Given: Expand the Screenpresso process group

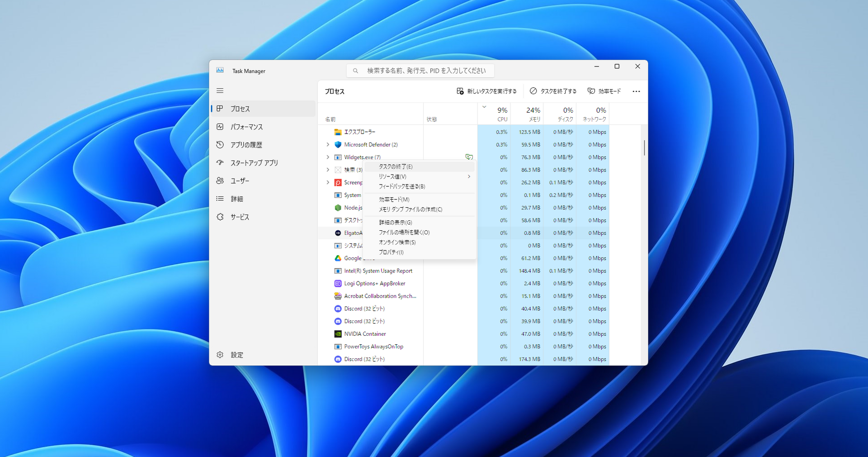Looking at the screenshot, I should [328, 182].
